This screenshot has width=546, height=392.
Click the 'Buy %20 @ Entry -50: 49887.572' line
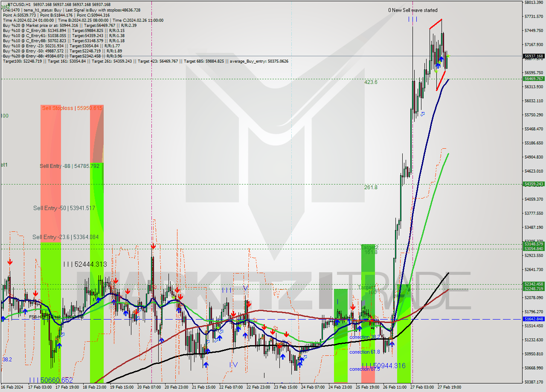[62, 51]
